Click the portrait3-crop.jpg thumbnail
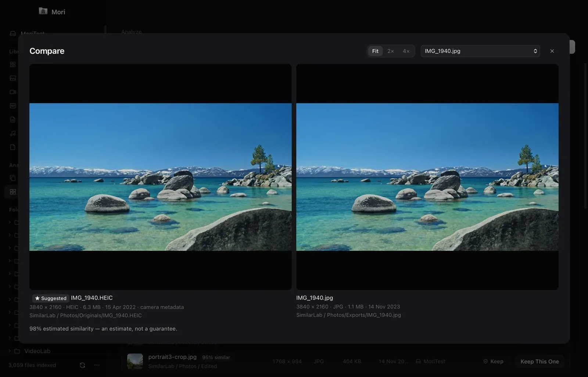Image resolution: width=588 pixels, height=377 pixels. click(x=135, y=361)
